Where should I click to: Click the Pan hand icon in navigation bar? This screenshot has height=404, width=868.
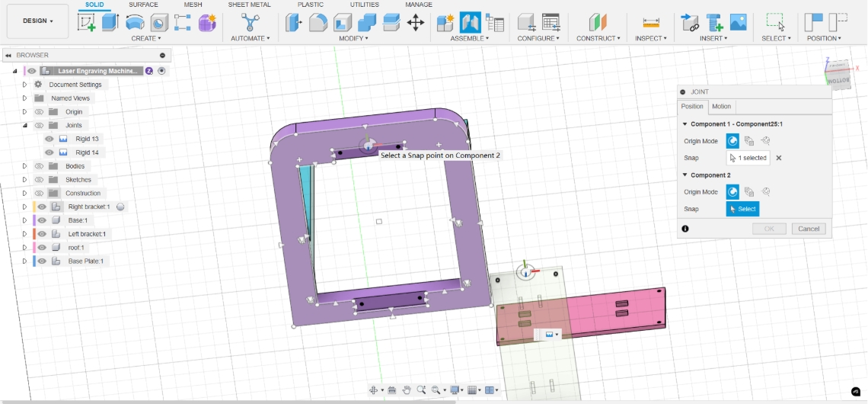pyautogui.click(x=407, y=390)
